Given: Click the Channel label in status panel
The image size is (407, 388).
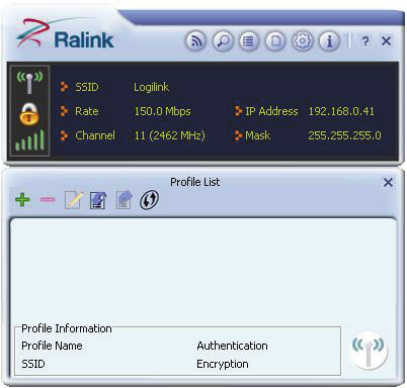Looking at the screenshot, I should 95,136.
